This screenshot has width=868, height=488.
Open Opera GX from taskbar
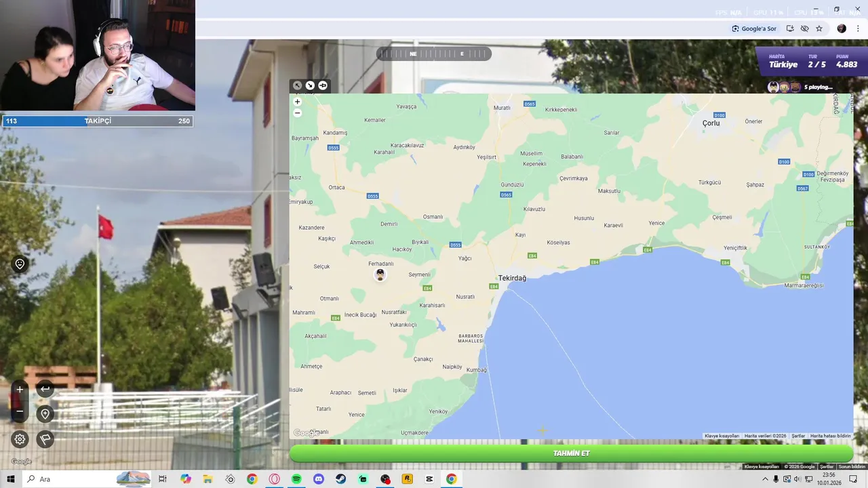point(274,479)
